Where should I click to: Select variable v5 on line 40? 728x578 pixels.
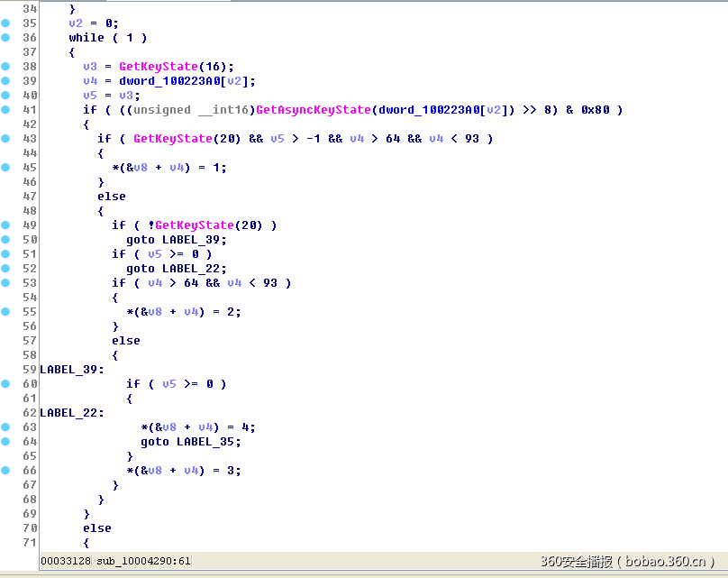89,95
